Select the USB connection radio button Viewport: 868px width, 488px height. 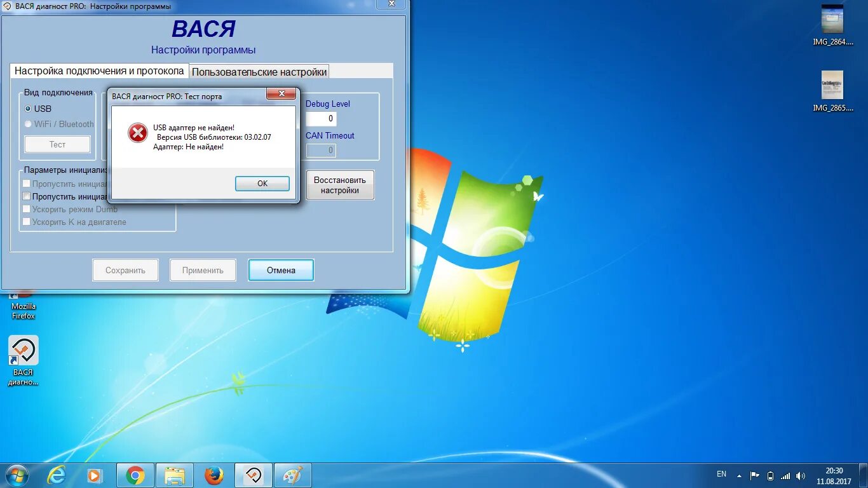(x=28, y=109)
